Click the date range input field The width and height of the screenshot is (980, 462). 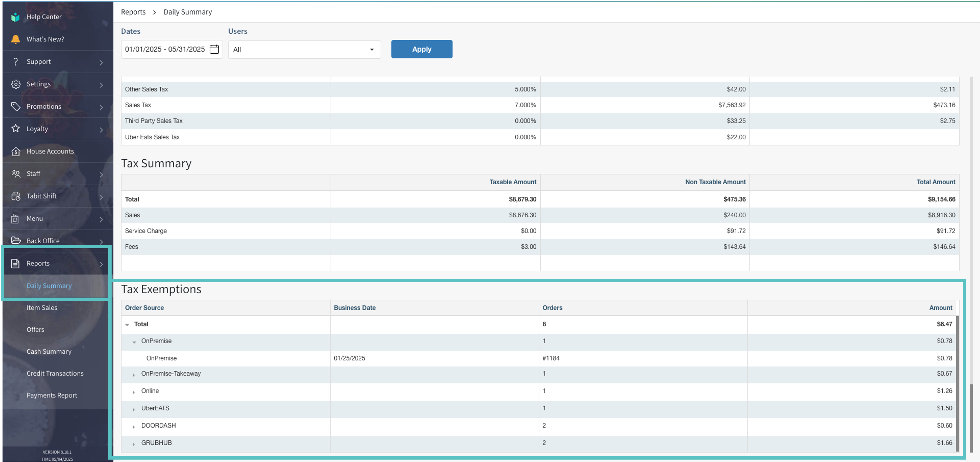click(x=165, y=50)
